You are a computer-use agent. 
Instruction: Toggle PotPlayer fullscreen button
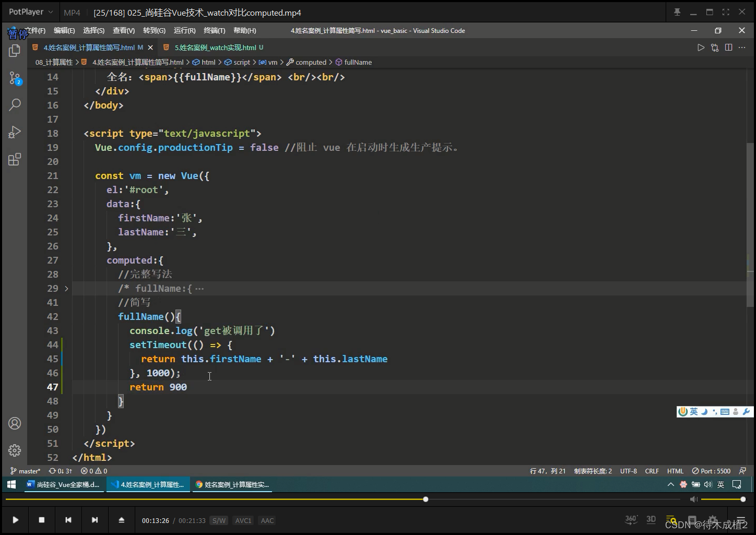coord(726,12)
